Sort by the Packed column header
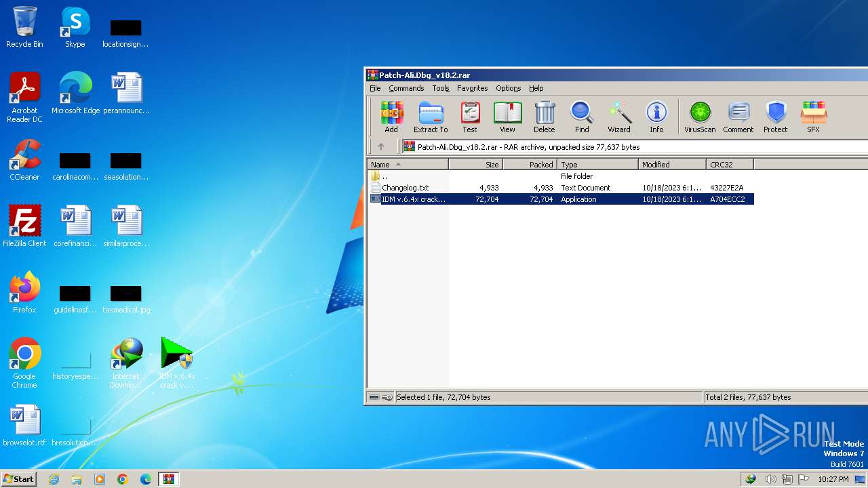This screenshot has height=488, width=868. coord(530,164)
